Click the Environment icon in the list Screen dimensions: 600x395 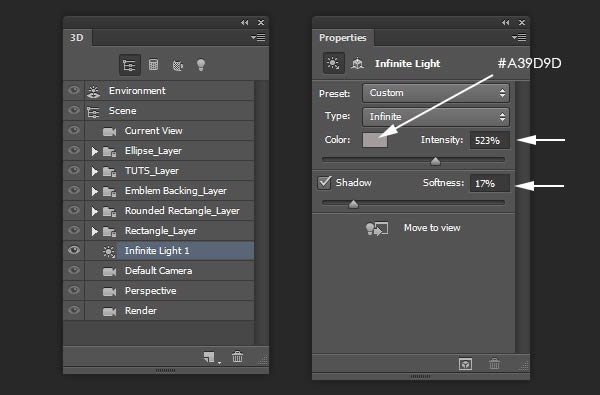(x=93, y=91)
